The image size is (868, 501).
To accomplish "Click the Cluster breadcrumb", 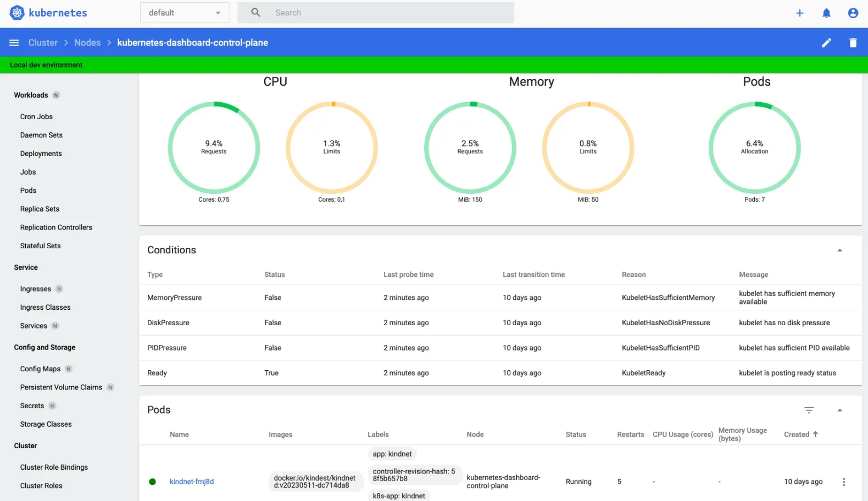I will coord(43,43).
